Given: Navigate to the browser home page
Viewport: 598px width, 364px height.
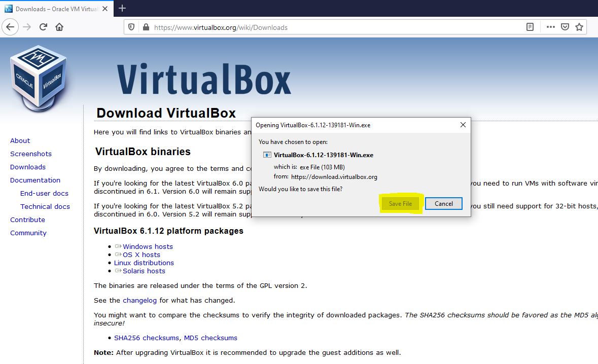Looking at the screenshot, I should [x=60, y=26].
